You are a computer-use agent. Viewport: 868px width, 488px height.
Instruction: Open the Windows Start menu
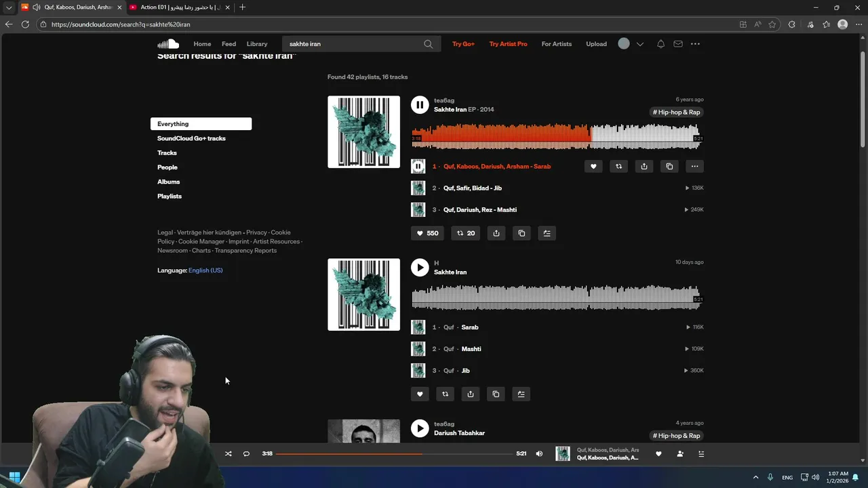[15, 477]
